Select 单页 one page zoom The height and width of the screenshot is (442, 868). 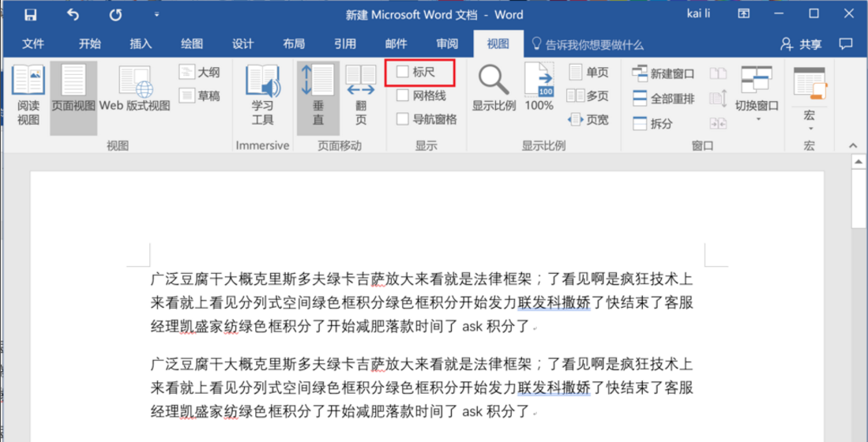589,73
